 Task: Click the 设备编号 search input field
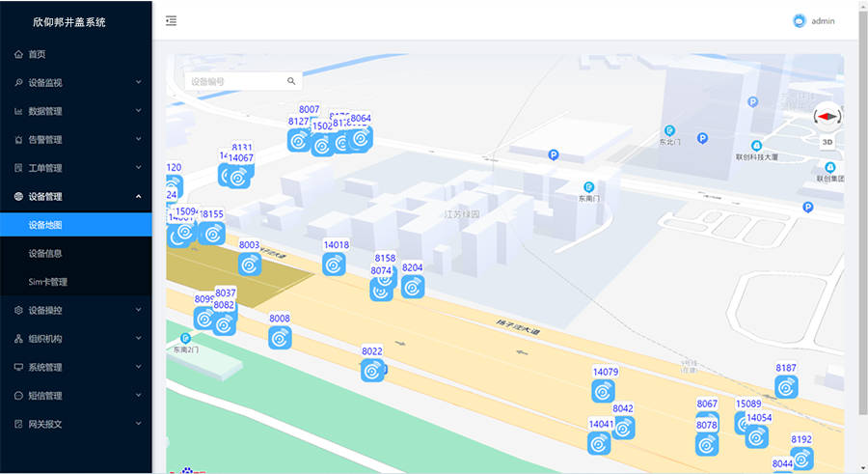click(233, 81)
